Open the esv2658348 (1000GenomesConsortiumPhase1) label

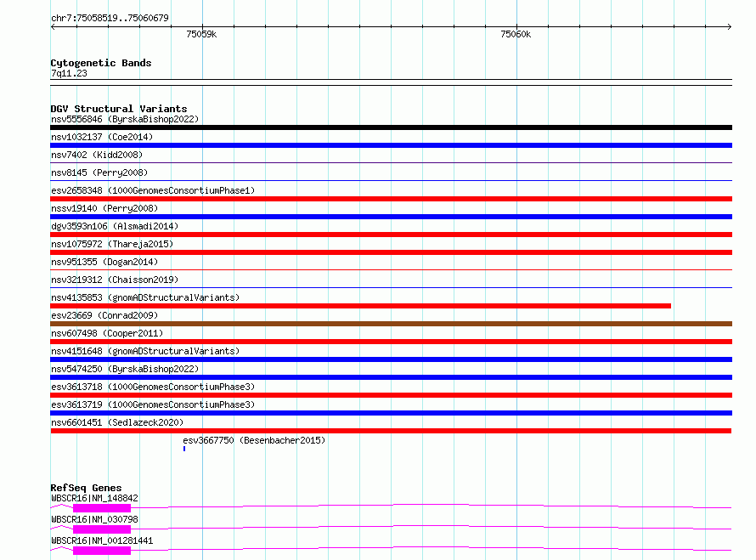pos(153,190)
